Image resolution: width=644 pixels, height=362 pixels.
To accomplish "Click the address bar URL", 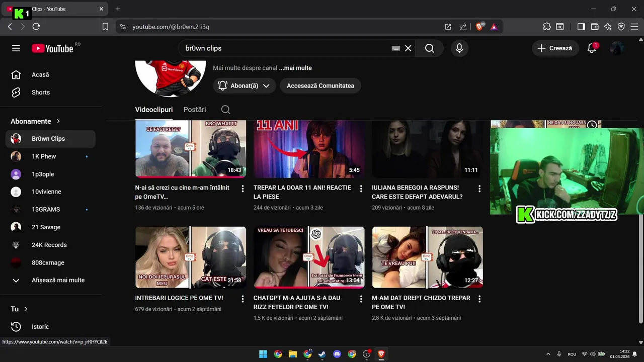I will point(171,27).
